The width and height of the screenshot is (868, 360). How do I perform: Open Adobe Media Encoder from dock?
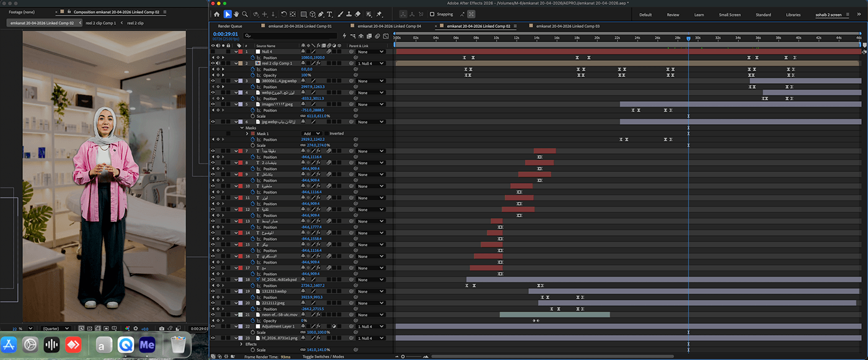148,344
